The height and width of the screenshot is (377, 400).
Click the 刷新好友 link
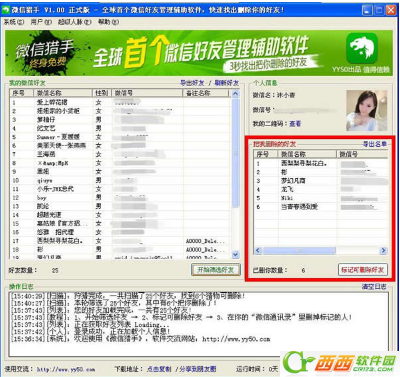pos(227,83)
